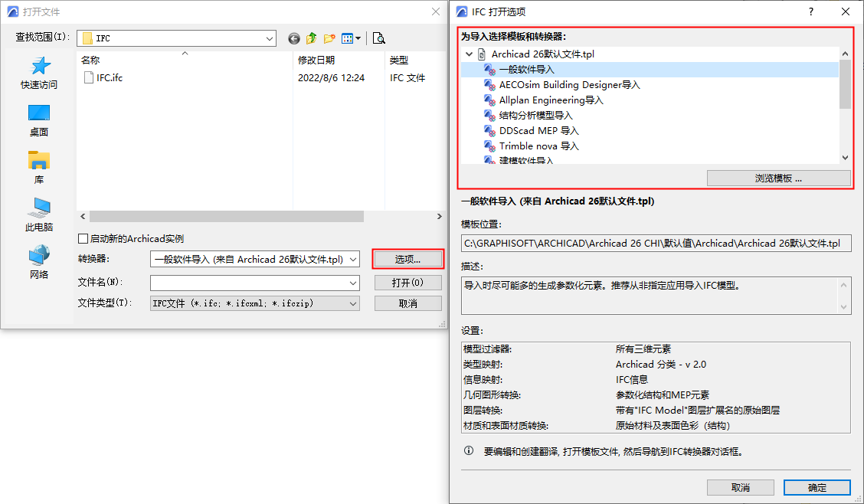Click the Archicad 26默认文件.tpl template icon

coord(482,54)
